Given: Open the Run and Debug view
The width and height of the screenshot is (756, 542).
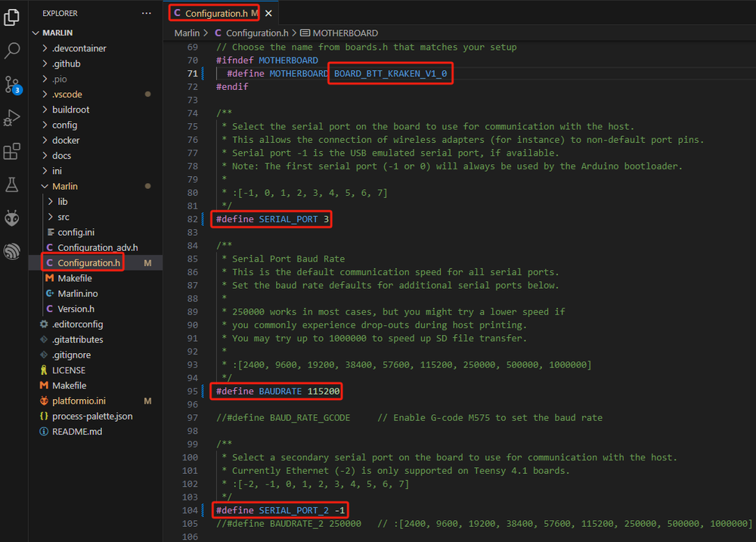Looking at the screenshot, I should [x=12, y=117].
